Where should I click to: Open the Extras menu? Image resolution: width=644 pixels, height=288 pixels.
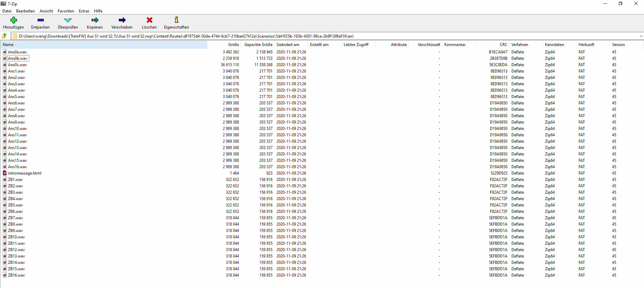pyautogui.click(x=84, y=11)
